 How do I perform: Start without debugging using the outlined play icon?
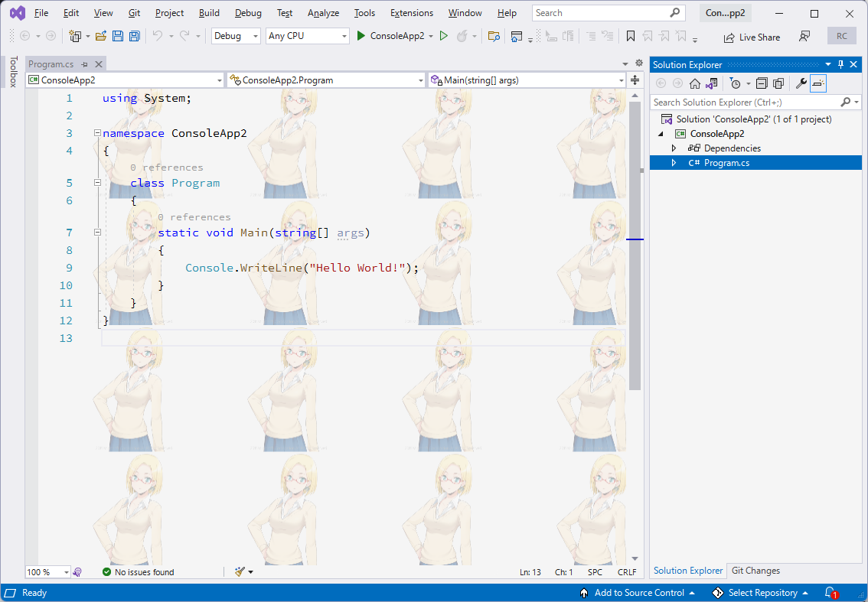coord(443,36)
